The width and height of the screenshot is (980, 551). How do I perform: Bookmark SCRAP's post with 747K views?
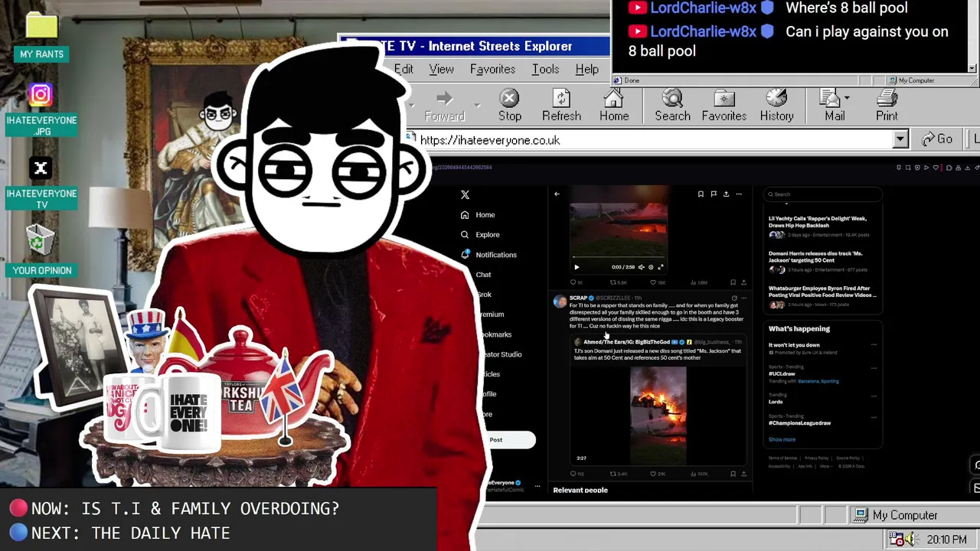733,474
